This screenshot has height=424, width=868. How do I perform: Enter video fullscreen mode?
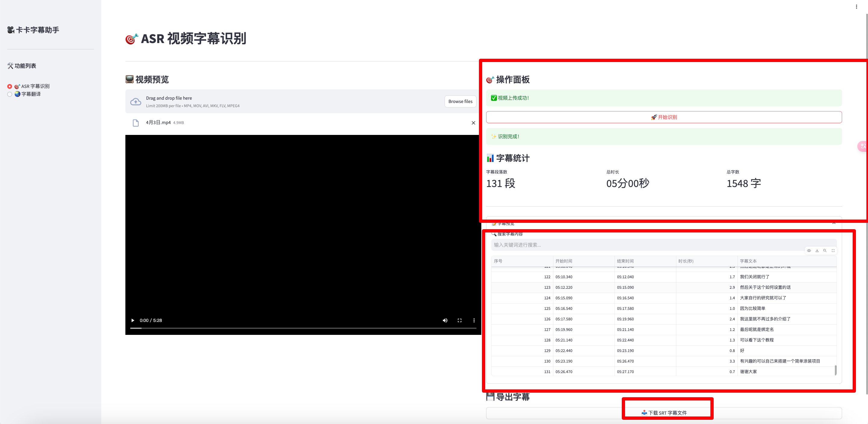pyautogui.click(x=459, y=320)
